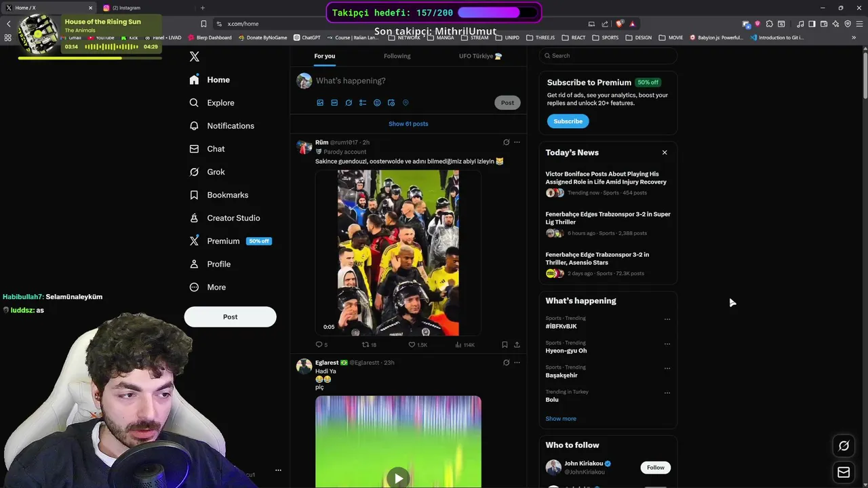Open Premium 50% off page
868x488 pixels.
point(230,241)
